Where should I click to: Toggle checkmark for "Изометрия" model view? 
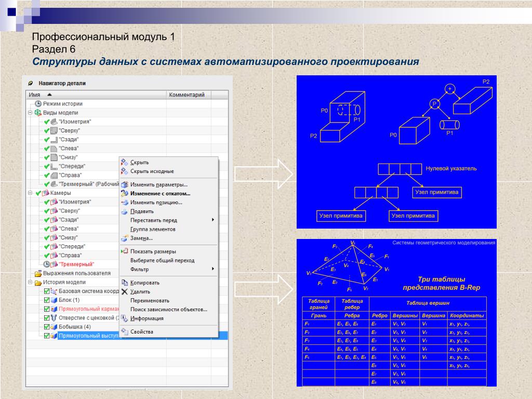(x=47, y=122)
